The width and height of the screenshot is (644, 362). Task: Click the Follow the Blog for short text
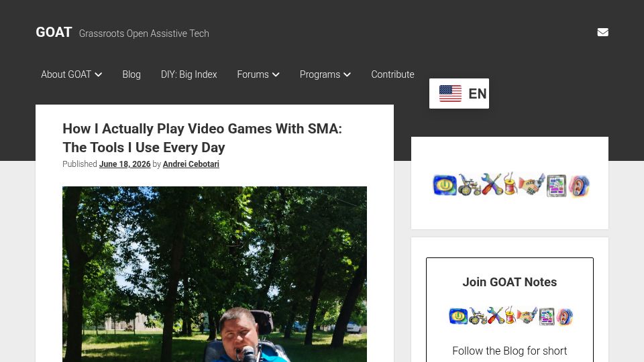click(510, 351)
